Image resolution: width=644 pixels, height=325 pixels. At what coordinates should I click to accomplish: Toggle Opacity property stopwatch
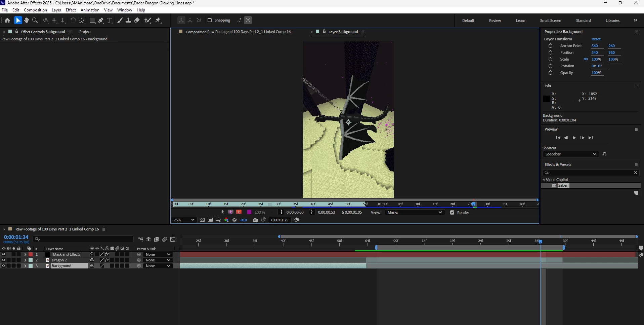tap(550, 73)
